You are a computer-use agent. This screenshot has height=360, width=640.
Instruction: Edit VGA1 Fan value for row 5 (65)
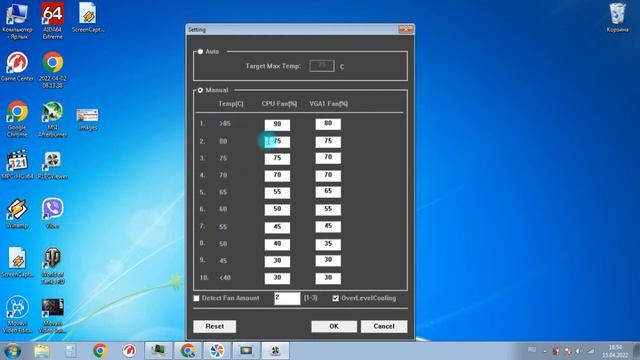pos(328,192)
